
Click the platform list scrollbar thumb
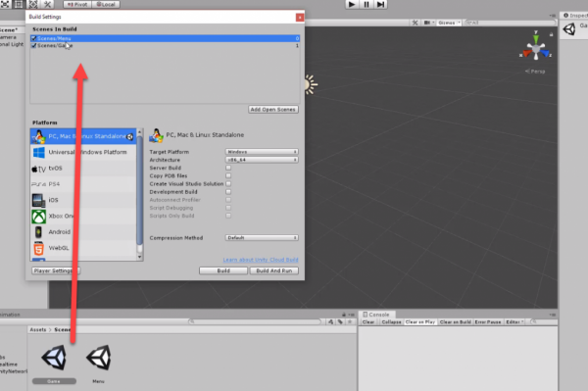click(x=139, y=190)
